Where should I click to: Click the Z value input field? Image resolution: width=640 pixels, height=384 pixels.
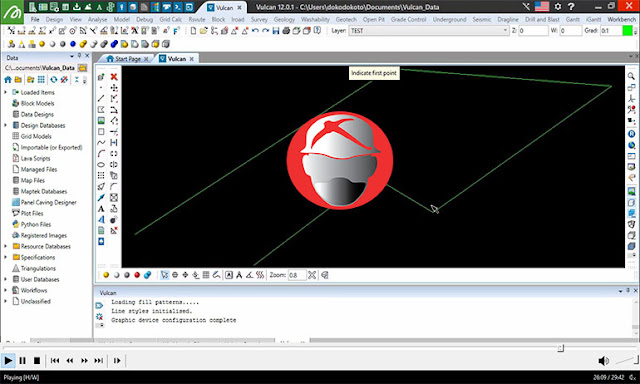click(533, 31)
